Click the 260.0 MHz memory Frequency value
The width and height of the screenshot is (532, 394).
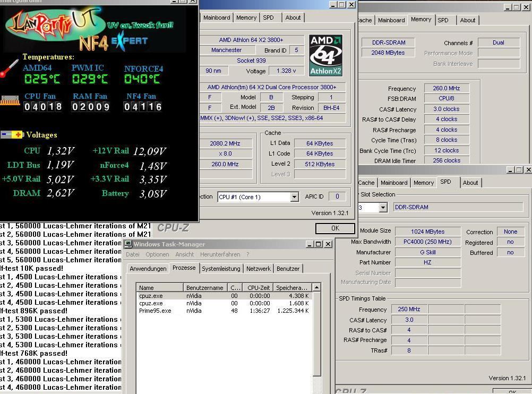click(x=446, y=88)
